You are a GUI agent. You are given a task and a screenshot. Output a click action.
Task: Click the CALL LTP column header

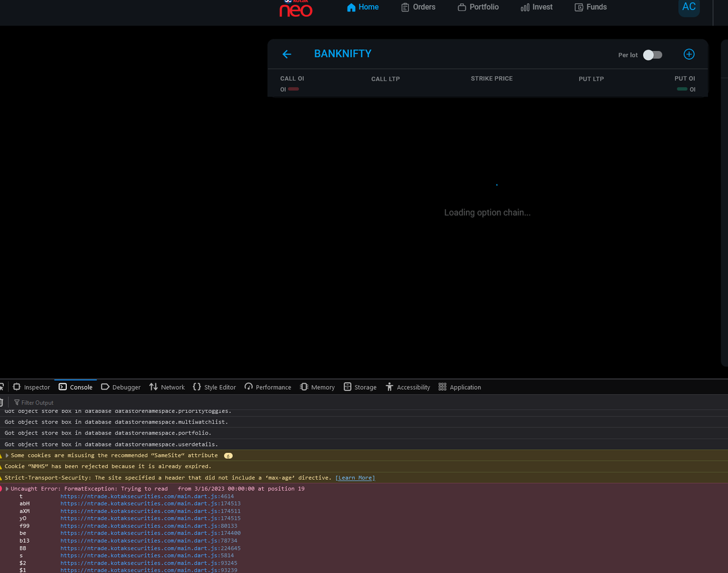click(x=385, y=79)
